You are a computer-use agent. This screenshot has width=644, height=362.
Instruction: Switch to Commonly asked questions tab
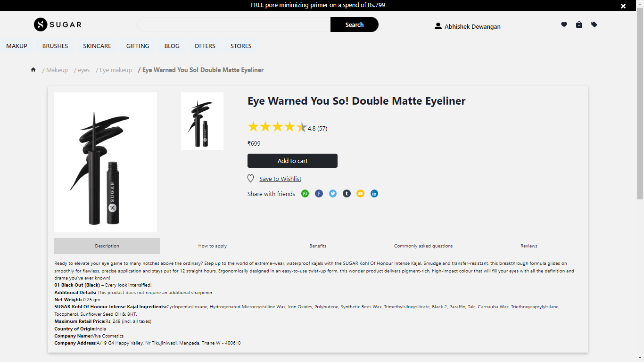[x=423, y=246]
